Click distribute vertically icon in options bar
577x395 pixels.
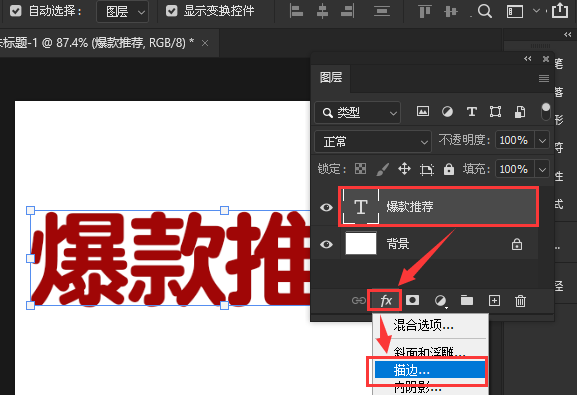(x=382, y=11)
